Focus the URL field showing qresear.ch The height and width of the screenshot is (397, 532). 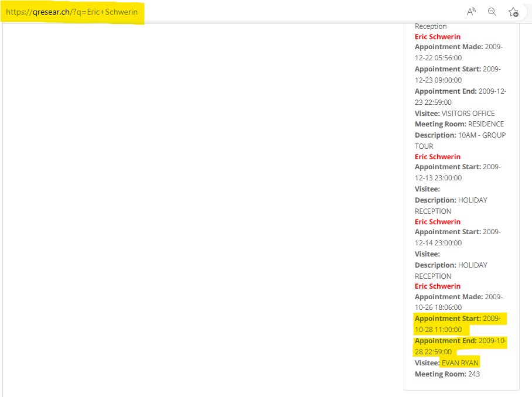coord(72,12)
